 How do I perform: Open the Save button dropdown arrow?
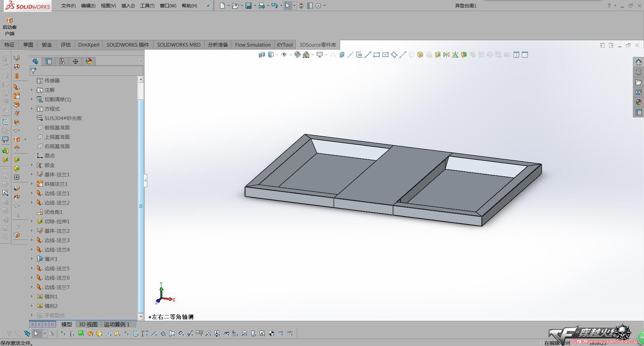(255, 6)
